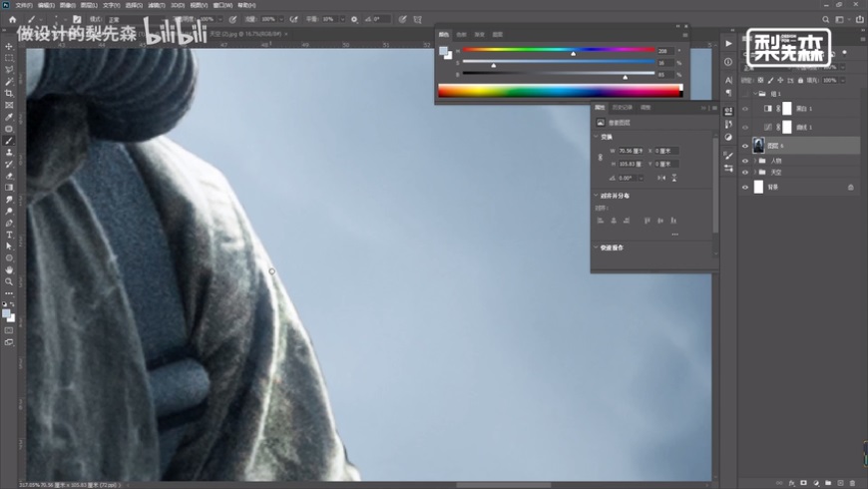
Task: Toggle visibility of 曲线 1 adjustment layer
Action: pos(745,128)
